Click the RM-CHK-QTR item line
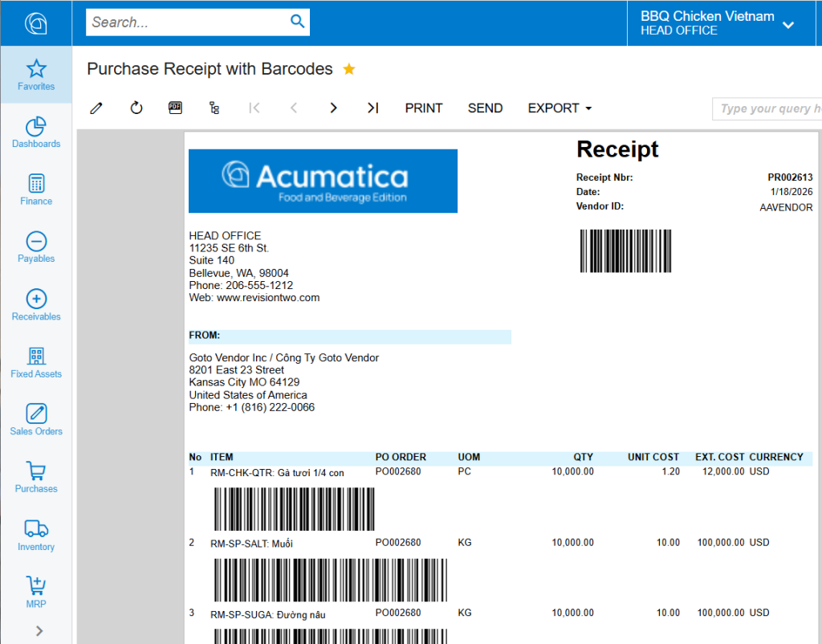Viewport: 822px width, 644px height. coord(277,472)
